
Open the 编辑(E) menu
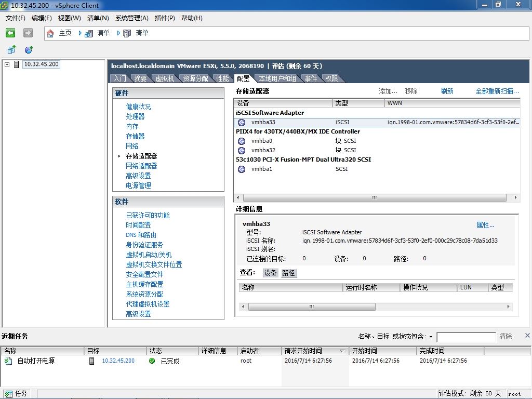click(42, 18)
